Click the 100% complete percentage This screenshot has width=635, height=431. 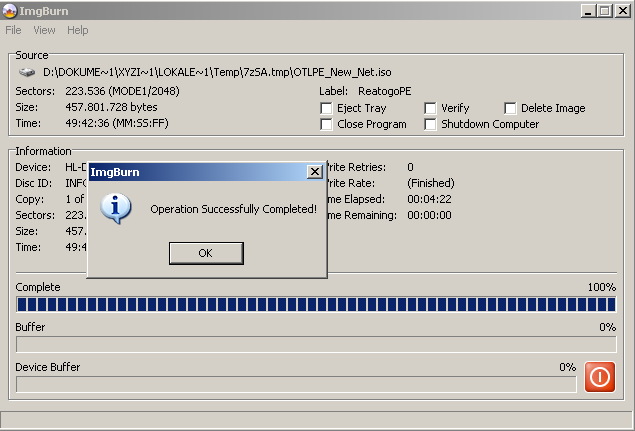(x=602, y=287)
